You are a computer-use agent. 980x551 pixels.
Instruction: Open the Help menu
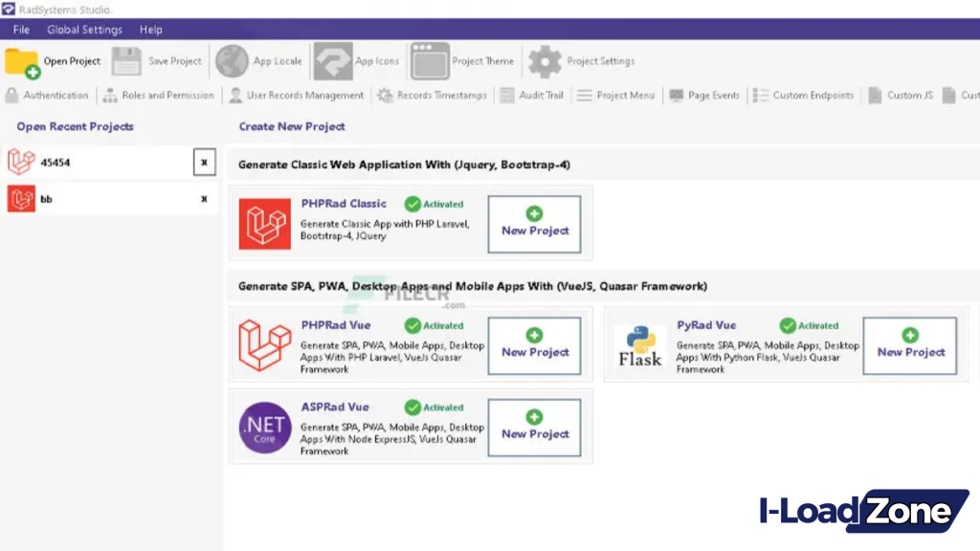(151, 30)
